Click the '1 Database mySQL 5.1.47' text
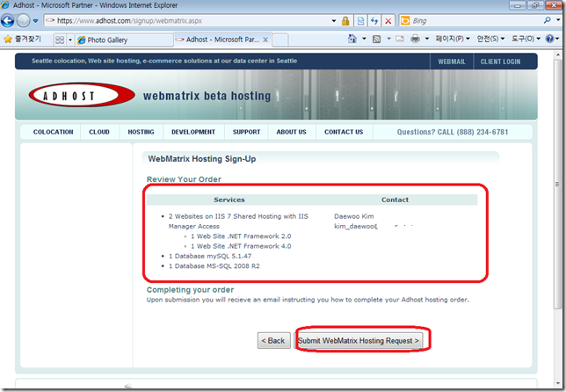Image resolution: width=566 pixels, height=392 pixels. point(210,256)
